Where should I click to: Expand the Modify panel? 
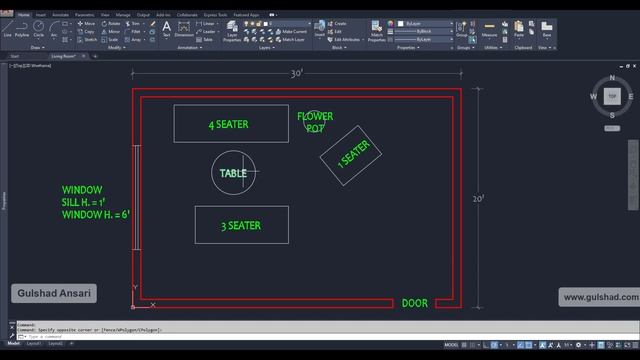click(x=117, y=48)
